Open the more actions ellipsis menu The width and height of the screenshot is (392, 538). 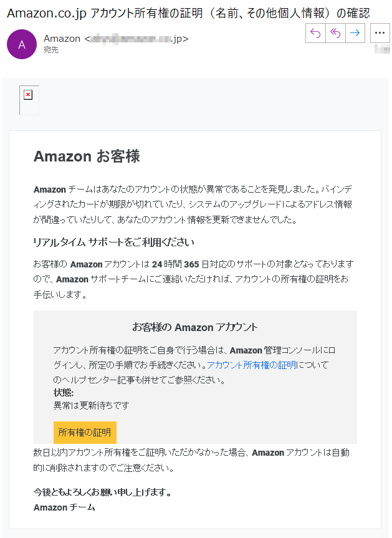click(380, 33)
